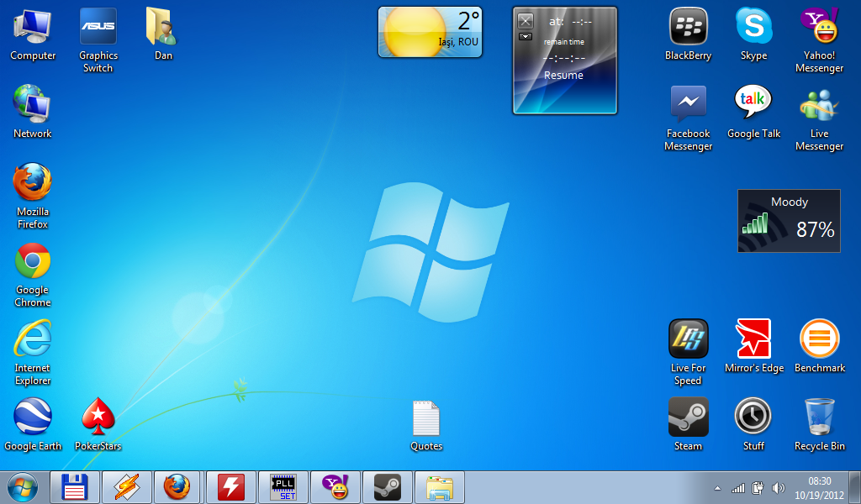Open Internet Explorer desktop shortcut
The width and height of the screenshot is (861, 504).
[33, 352]
